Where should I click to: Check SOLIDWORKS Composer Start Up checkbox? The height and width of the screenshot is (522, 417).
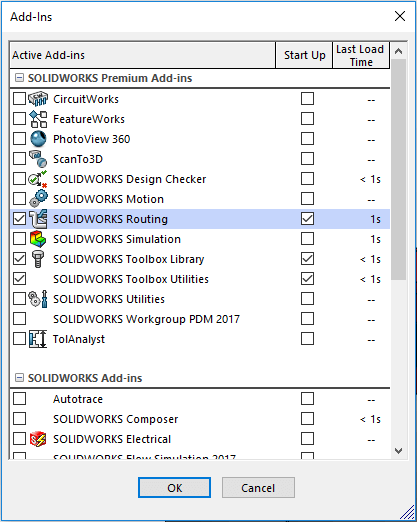(x=307, y=419)
